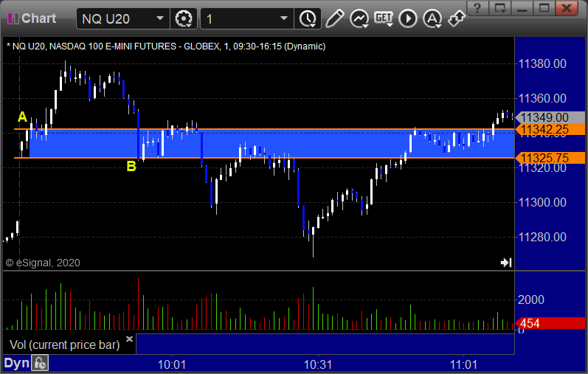Image resolution: width=588 pixels, height=374 pixels.
Task: Select the drawing tools pencil icon
Action: [334, 18]
